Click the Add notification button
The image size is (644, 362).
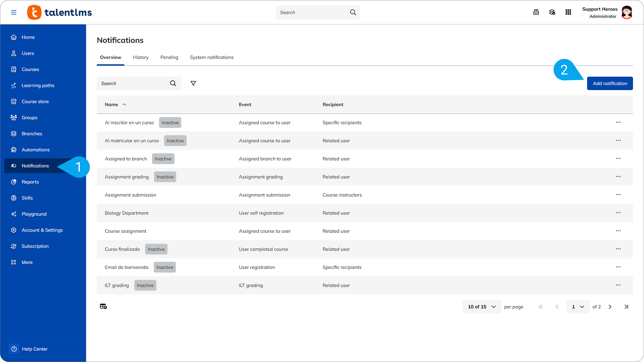click(x=610, y=83)
